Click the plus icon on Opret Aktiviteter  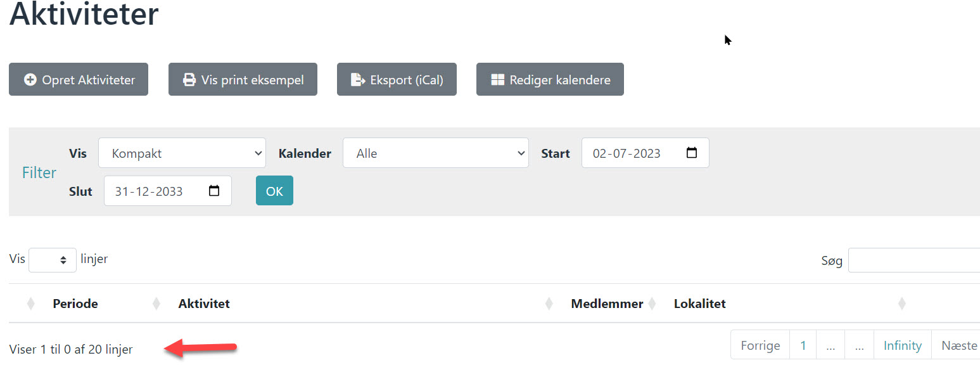pyautogui.click(x=30, y=80)
